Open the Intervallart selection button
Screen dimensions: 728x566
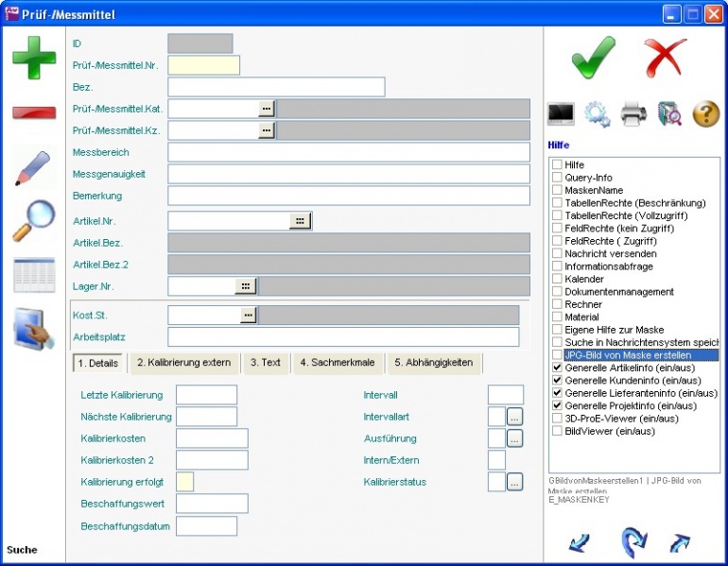coord(514,416)
